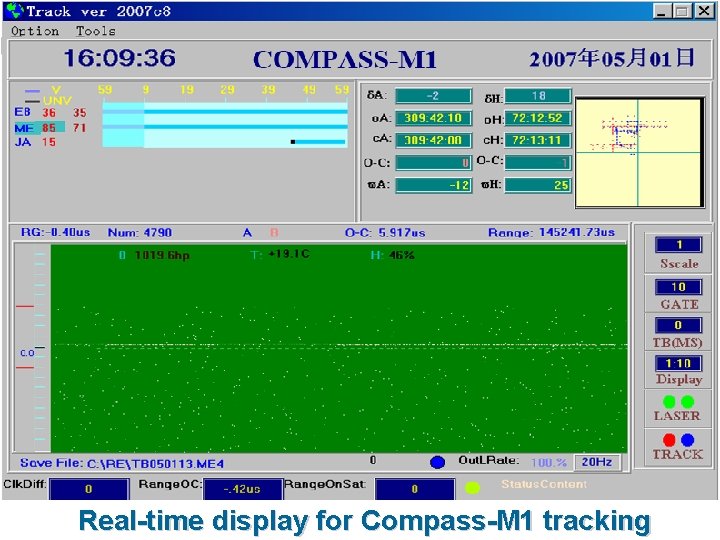Click the blue circle beside OutLRate

click(x=438, y=462)
